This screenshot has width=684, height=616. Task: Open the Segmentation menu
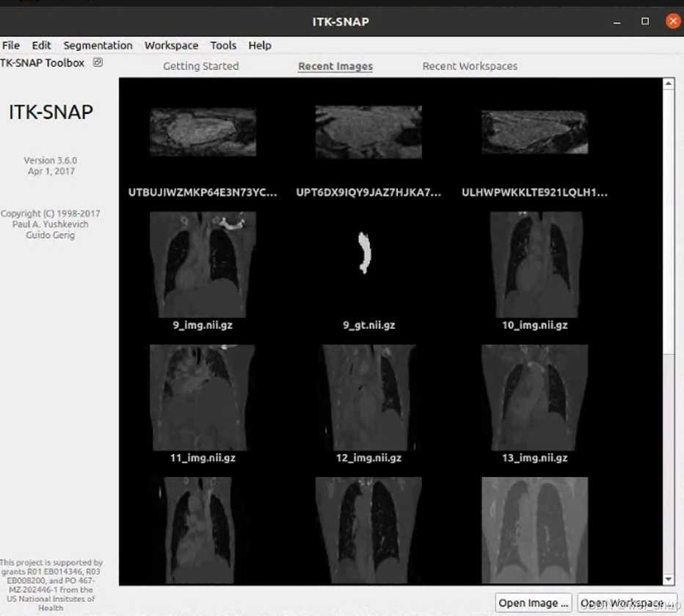coord(98,46)
